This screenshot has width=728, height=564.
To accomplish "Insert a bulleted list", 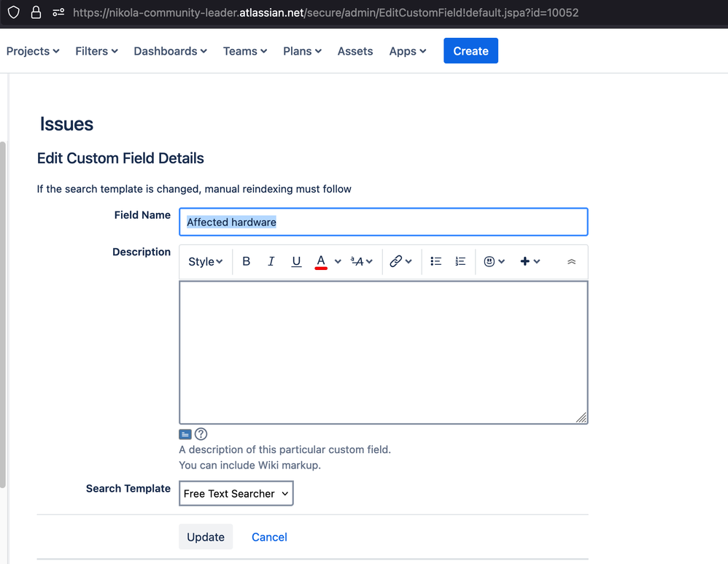I will pos(436,261).
